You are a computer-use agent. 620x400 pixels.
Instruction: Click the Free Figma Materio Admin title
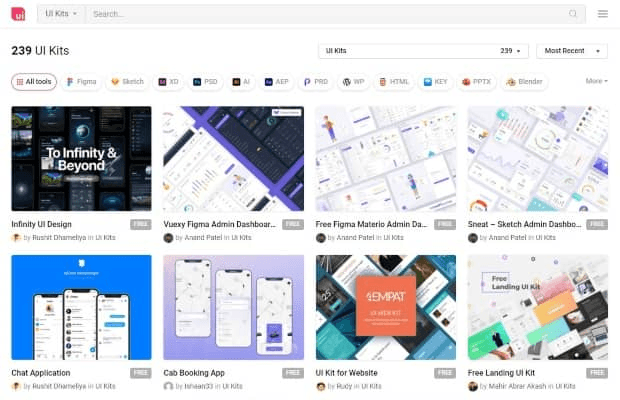[x=371, y=224]
